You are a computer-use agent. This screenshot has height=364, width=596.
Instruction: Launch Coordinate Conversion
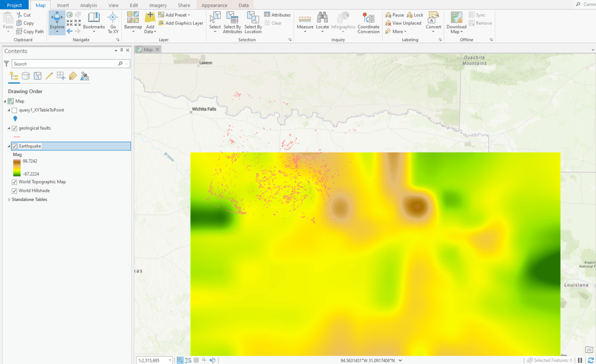pos(368,23)
